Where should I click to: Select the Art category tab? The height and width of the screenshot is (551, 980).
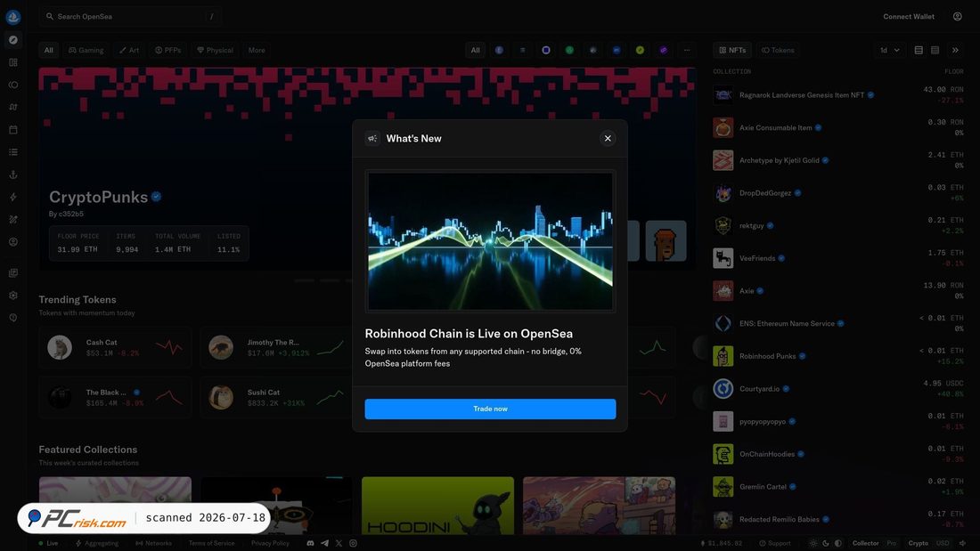point(129,51)
